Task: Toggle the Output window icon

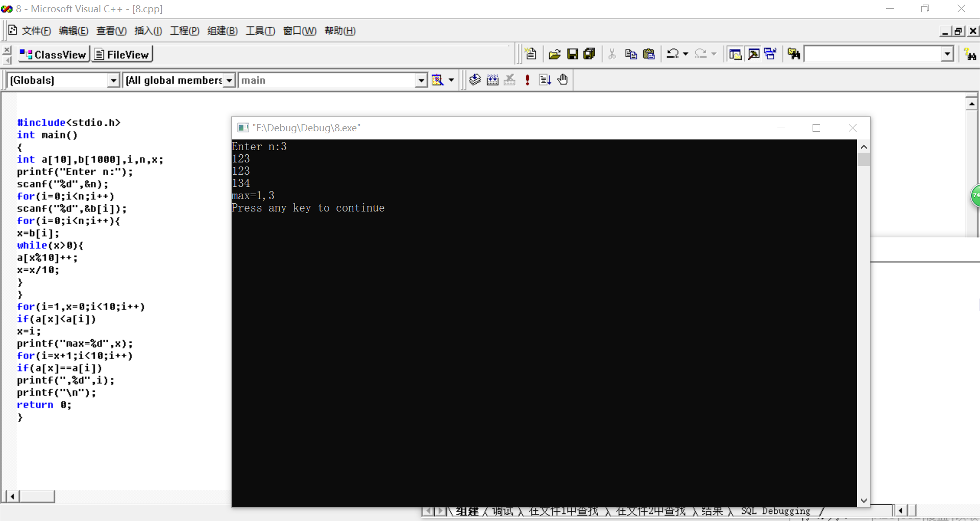Action: (753, 54)
